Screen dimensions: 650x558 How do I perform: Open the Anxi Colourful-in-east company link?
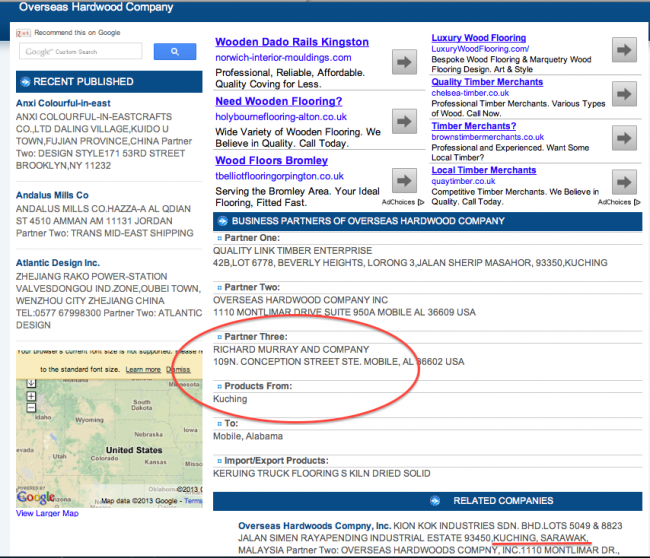click(65, 103)
